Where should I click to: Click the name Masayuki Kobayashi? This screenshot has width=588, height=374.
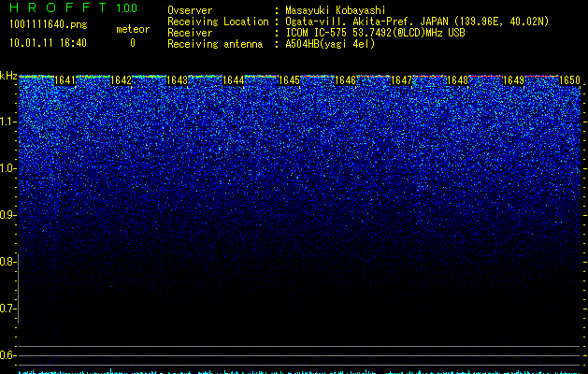pyautogui.click(x=336, y=10)
